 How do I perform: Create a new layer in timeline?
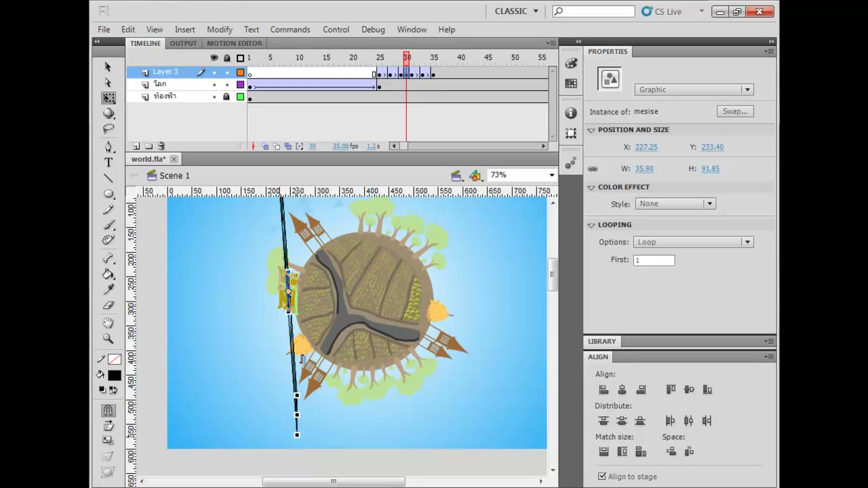tap(136, 146)
